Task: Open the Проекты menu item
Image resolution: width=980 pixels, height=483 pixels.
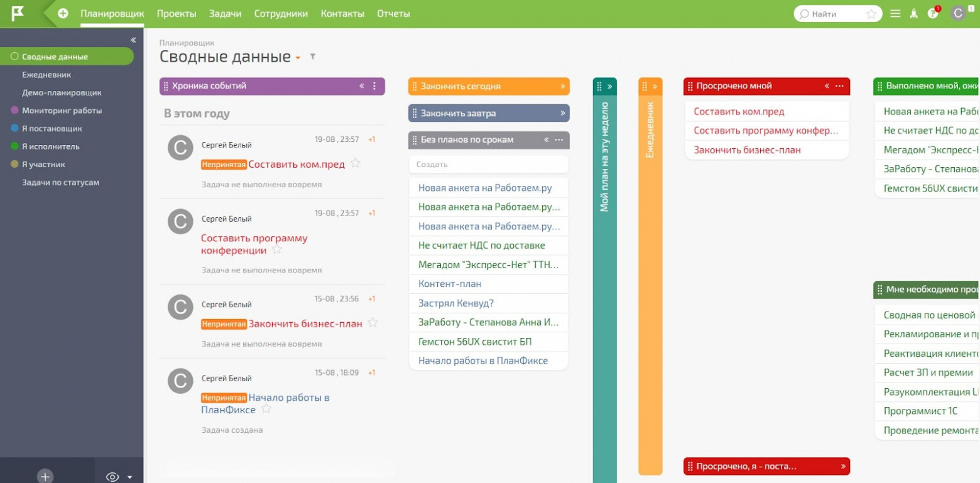Action: pos(177,14)
